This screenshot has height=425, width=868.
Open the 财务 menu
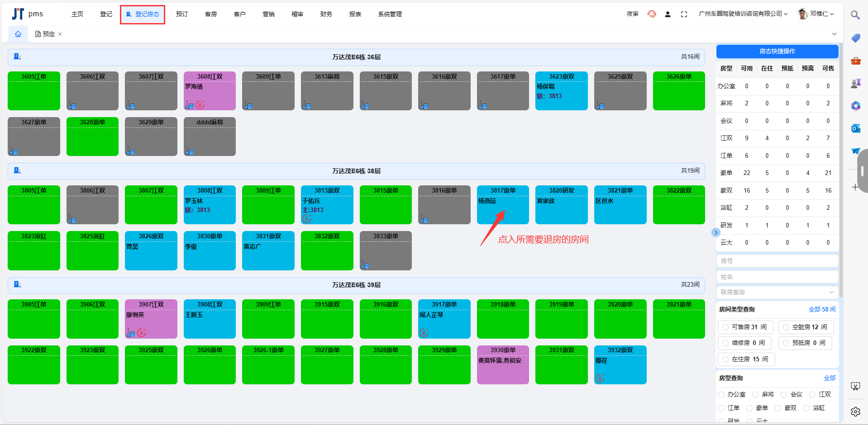coord(326,14)
